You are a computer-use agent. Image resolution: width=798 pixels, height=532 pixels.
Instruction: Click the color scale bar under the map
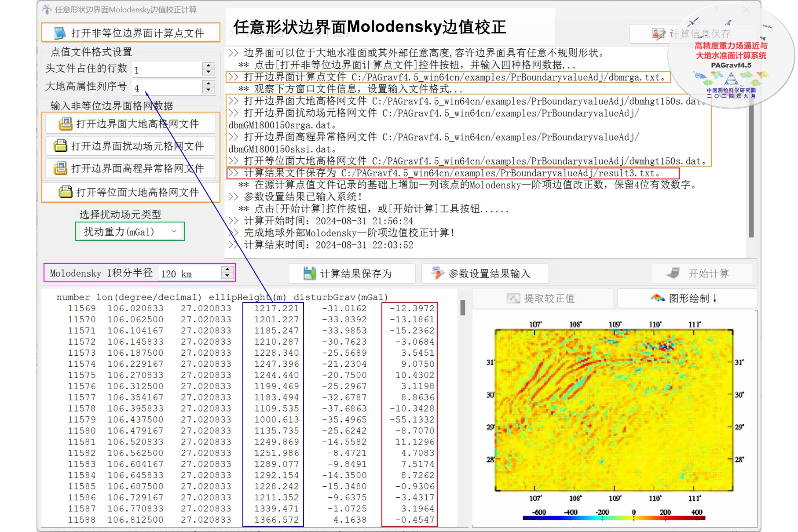tap(614, 518)
